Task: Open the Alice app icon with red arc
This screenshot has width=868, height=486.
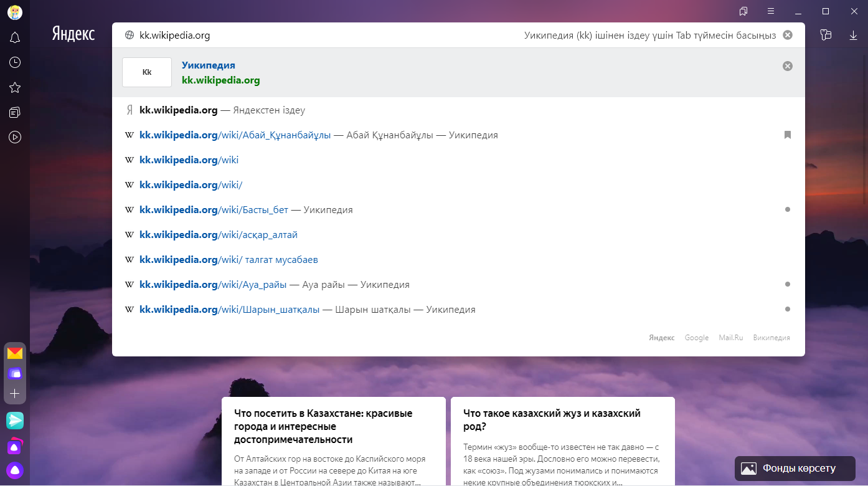Action: [x=15, y=446]
